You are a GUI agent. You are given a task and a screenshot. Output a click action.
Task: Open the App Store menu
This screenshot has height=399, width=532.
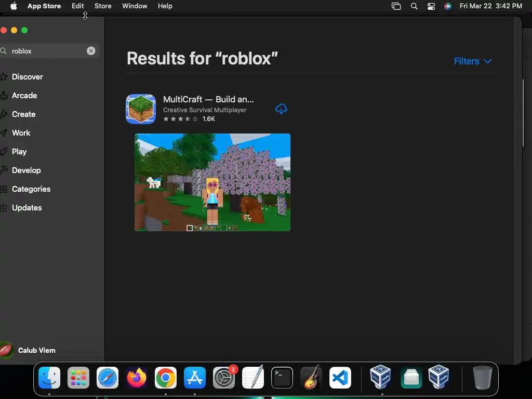pyautogui.click(x=44, y=6)
